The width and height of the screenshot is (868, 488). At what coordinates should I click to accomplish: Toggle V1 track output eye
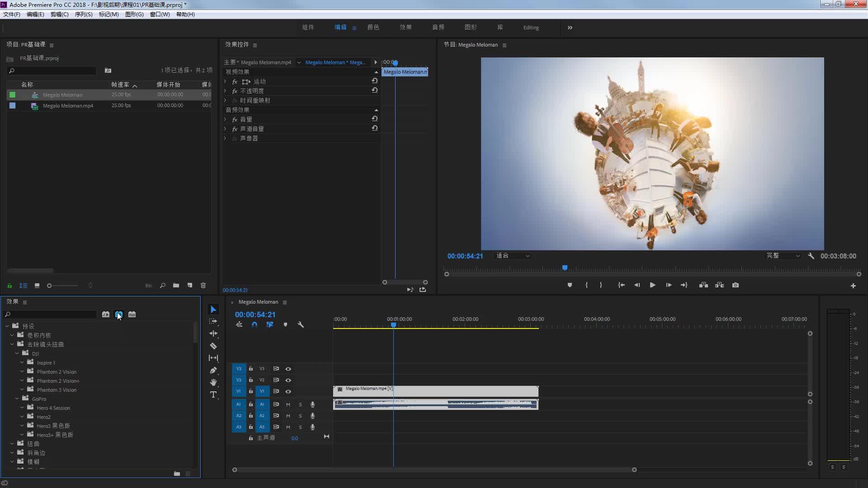coord(288,391)
